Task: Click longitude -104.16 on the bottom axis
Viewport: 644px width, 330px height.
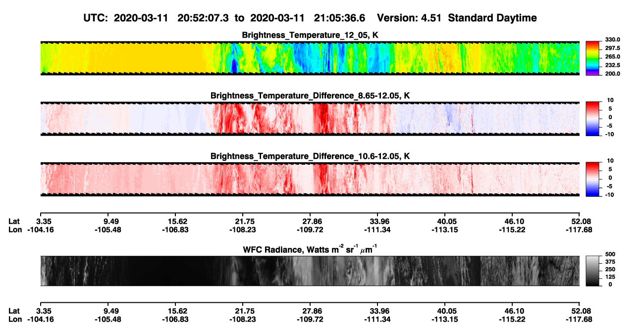Action: point(40,319)
